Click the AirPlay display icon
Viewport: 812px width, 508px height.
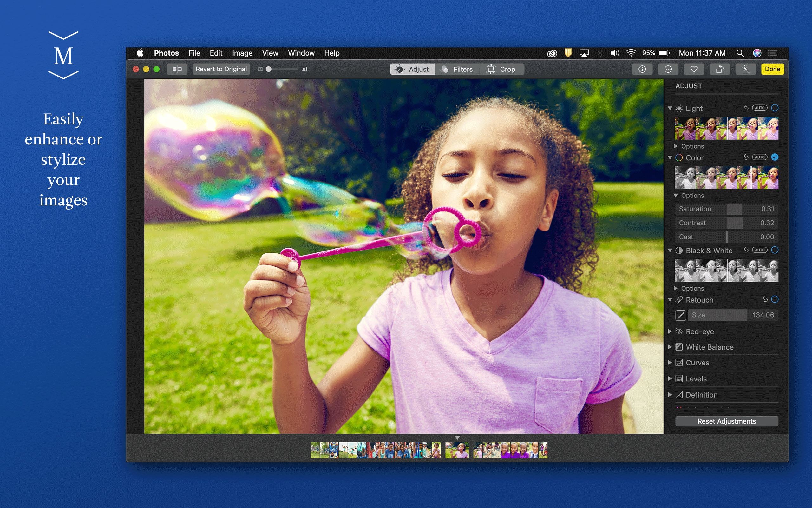584,53
